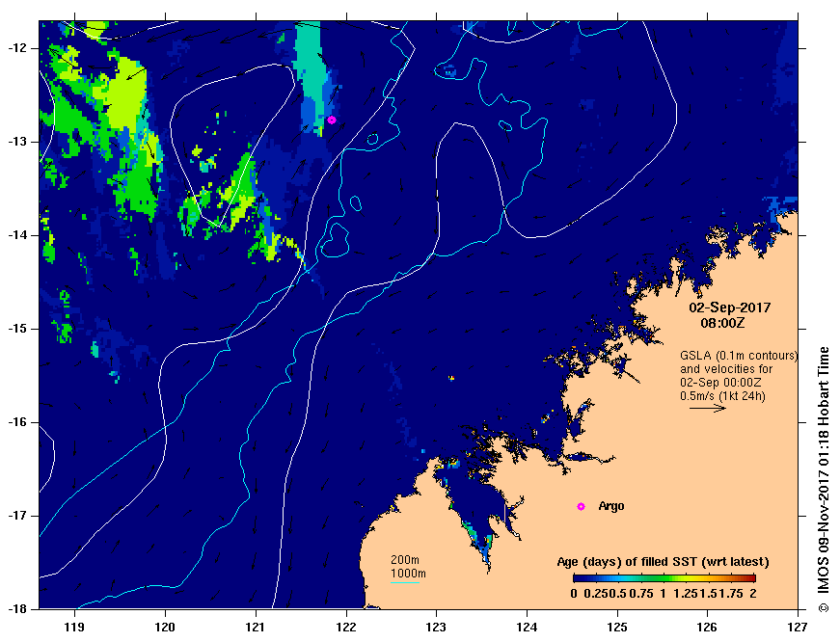
Task: Click longitude label 121 on the axis
Action: [x=255, y=627]
